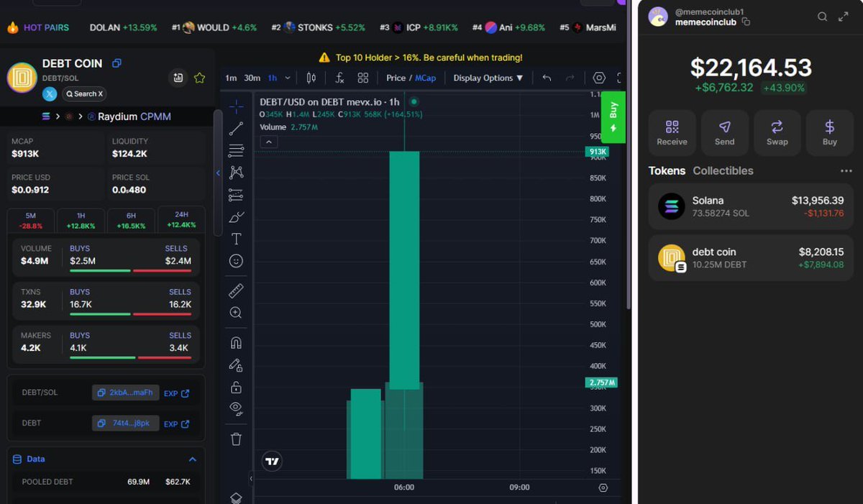Viewport: 863px width, 504px height.
Task: Open candlestick chart style selector
Action: click(311, 78)
